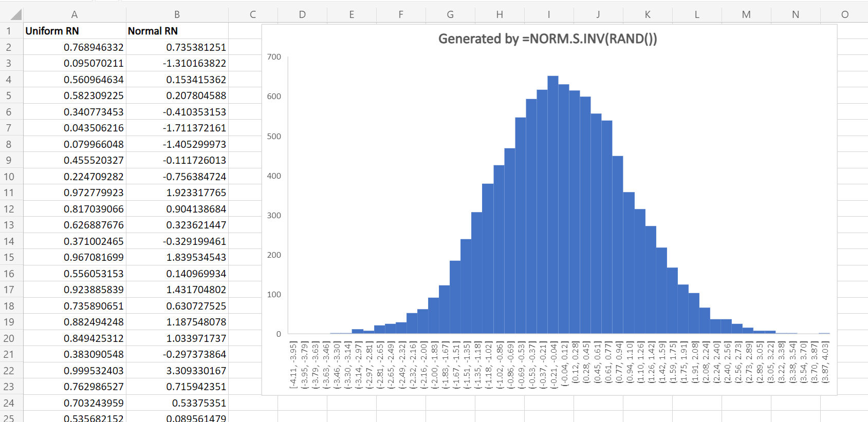Select the horizontal axis bin label [-4.11, -3.95]
Screen dimensions: 868x422
coord(293,365)
